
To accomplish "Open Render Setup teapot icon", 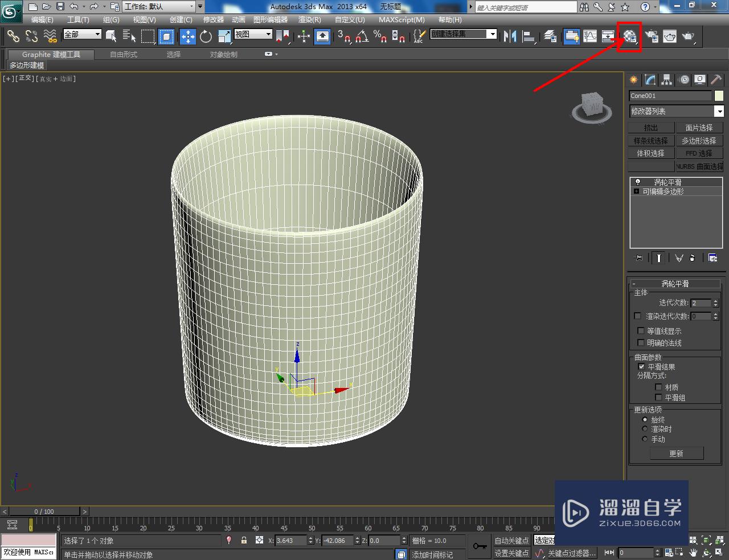I will point(651,36).
